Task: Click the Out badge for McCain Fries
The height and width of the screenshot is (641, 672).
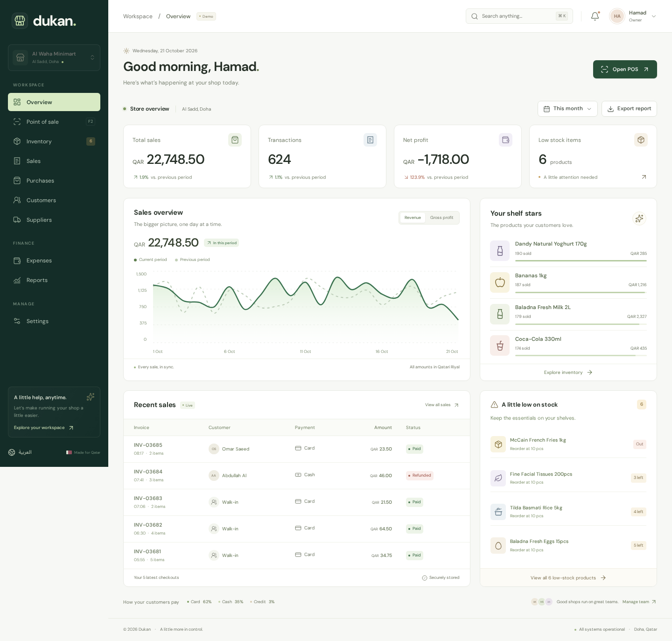Action: point(639,444)
